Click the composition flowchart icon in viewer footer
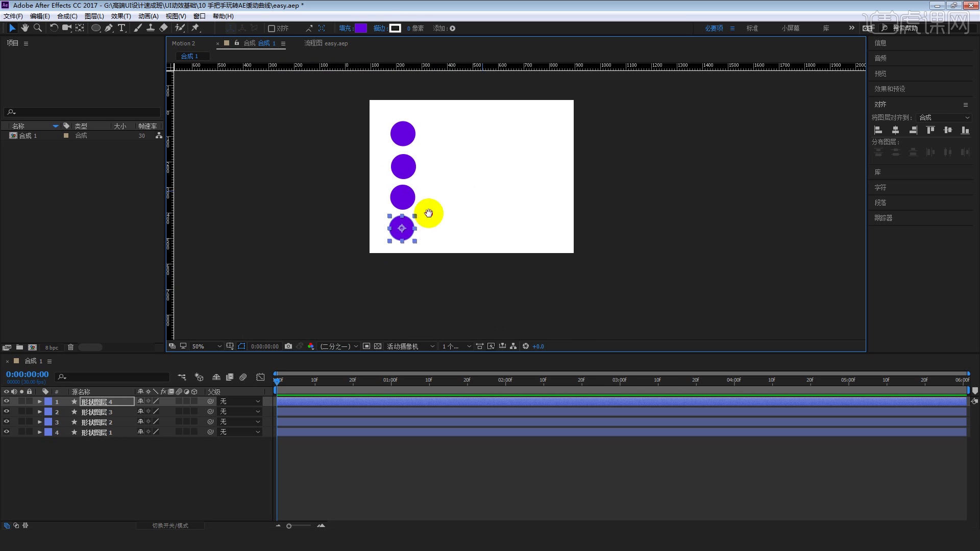This screenshot has height=551, width=980. (x=513, y=346)
